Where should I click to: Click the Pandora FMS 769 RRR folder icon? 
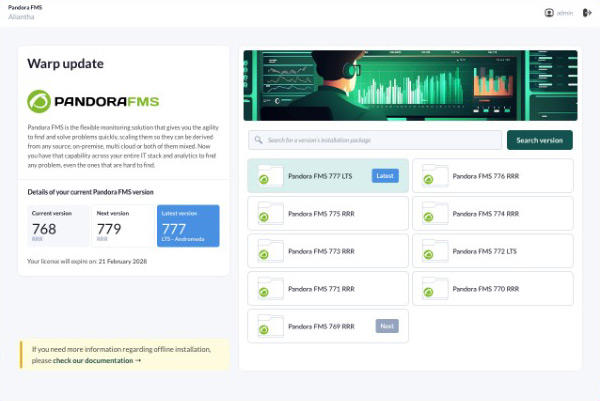(269, 326)
